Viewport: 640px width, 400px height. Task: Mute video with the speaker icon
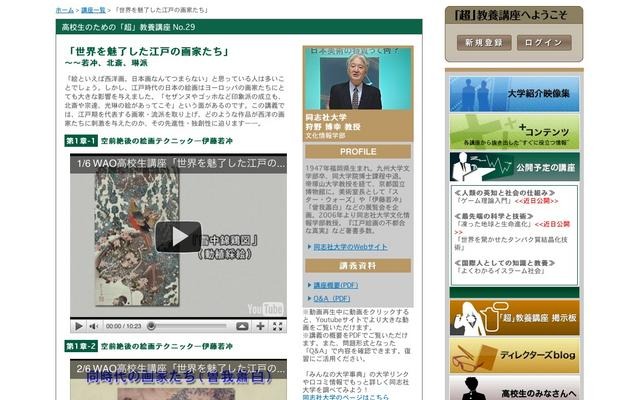(94, 326)
